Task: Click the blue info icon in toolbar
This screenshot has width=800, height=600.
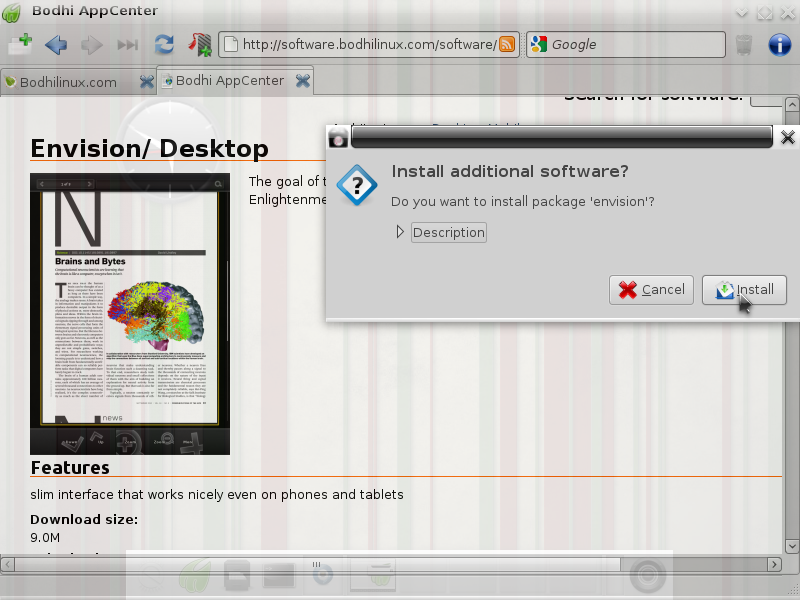Action: (x=780, y=45)
